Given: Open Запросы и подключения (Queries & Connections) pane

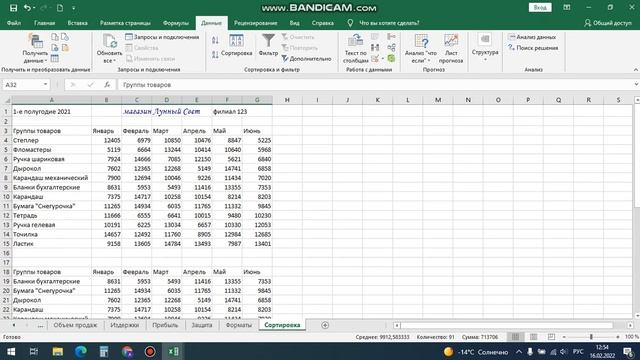Looking at the screenshot, I should [x=162, y=37].
